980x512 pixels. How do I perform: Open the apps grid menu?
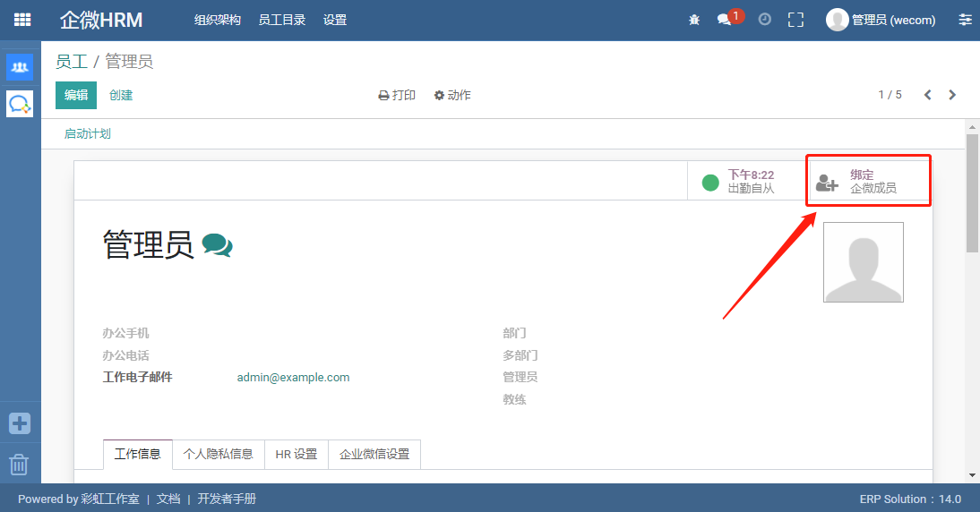[21, 20]
